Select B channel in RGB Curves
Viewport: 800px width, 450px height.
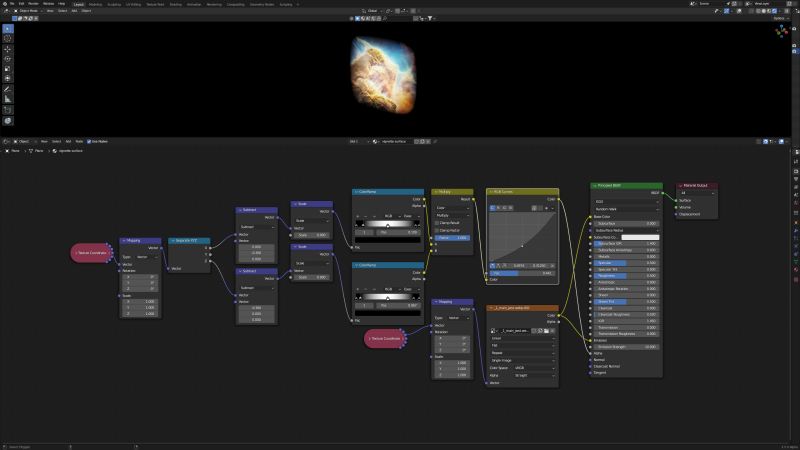point(511,208)
